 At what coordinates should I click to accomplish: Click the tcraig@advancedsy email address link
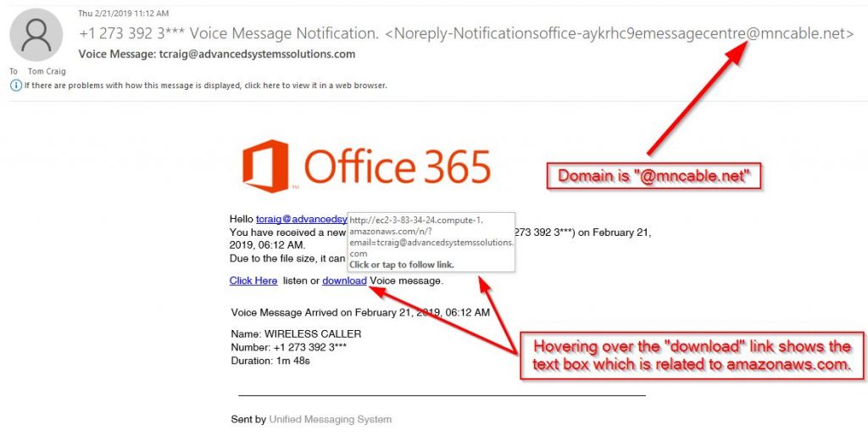(302, 220)
